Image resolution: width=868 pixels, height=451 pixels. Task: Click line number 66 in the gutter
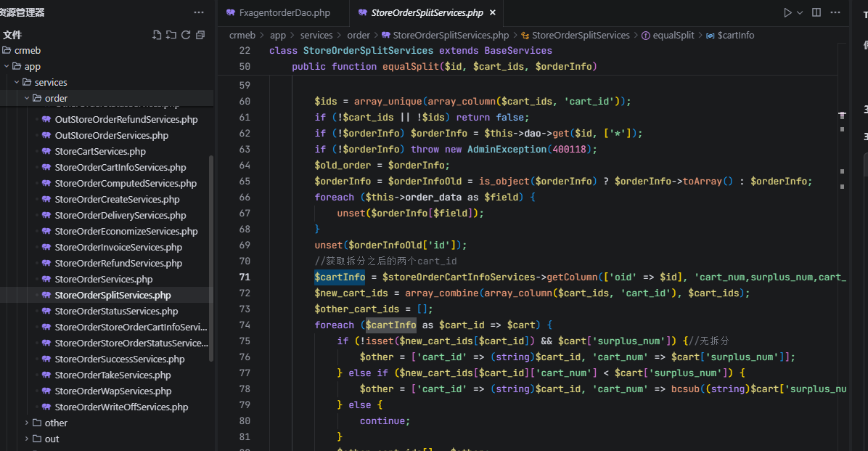(x=245, y=198)
